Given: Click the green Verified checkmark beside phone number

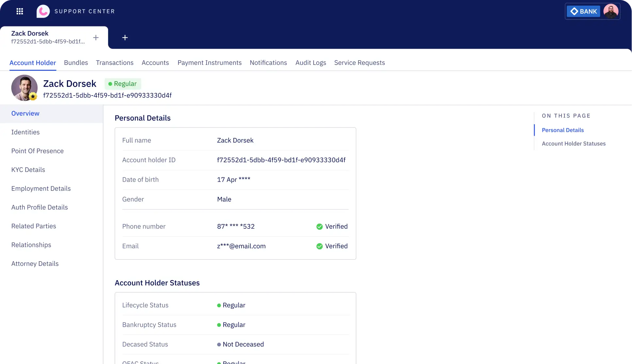Looking at the screenshot, I should tap(319, 227).
